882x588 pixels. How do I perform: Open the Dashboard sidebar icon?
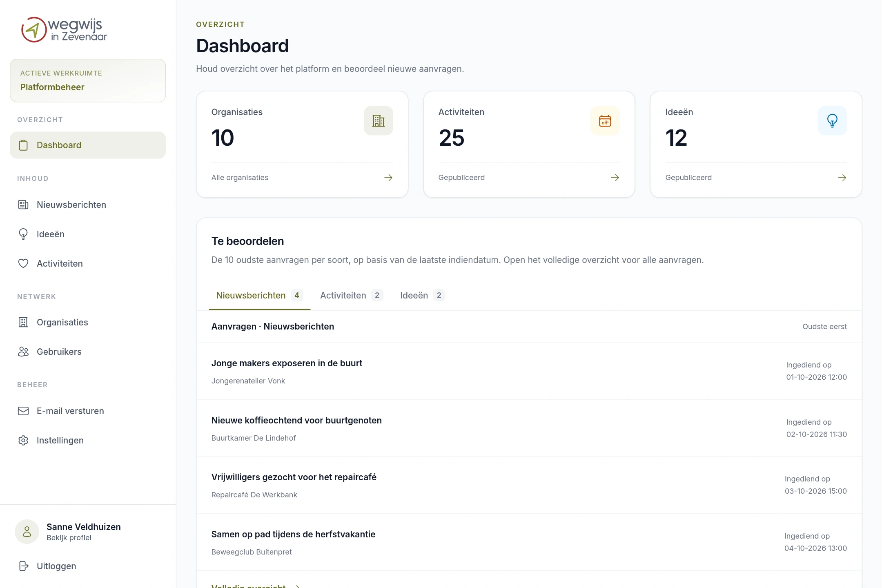[x=23, y=145]
